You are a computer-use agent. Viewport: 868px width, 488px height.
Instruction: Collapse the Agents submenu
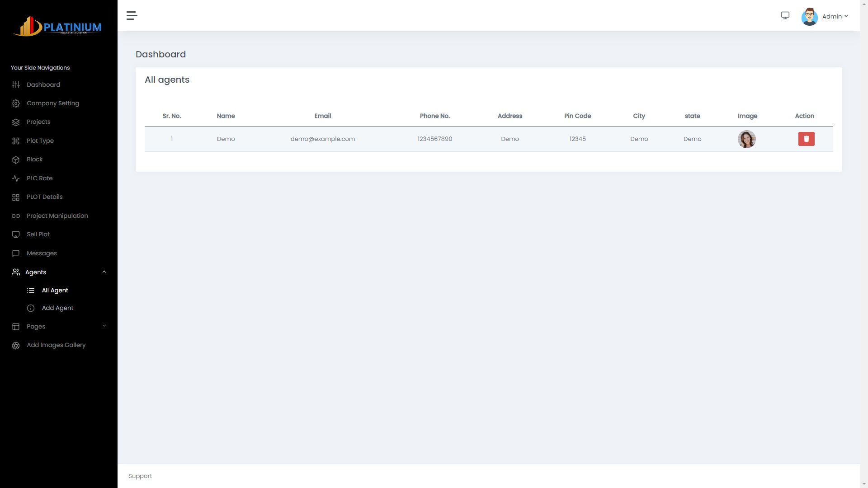click(x=104, y=272)
